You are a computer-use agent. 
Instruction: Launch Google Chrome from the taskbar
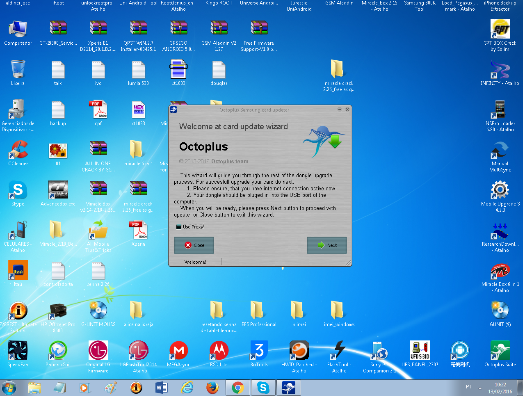pyautogui.click(x=238, y=388)
